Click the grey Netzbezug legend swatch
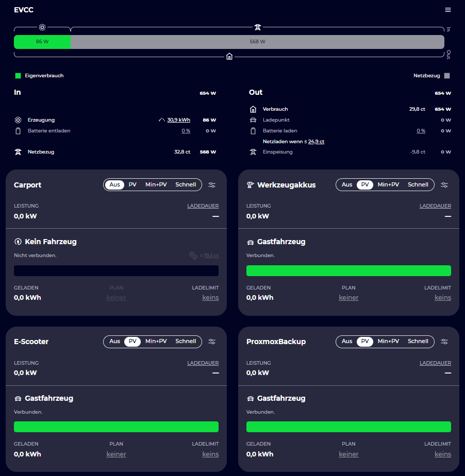 pos(447,76)
